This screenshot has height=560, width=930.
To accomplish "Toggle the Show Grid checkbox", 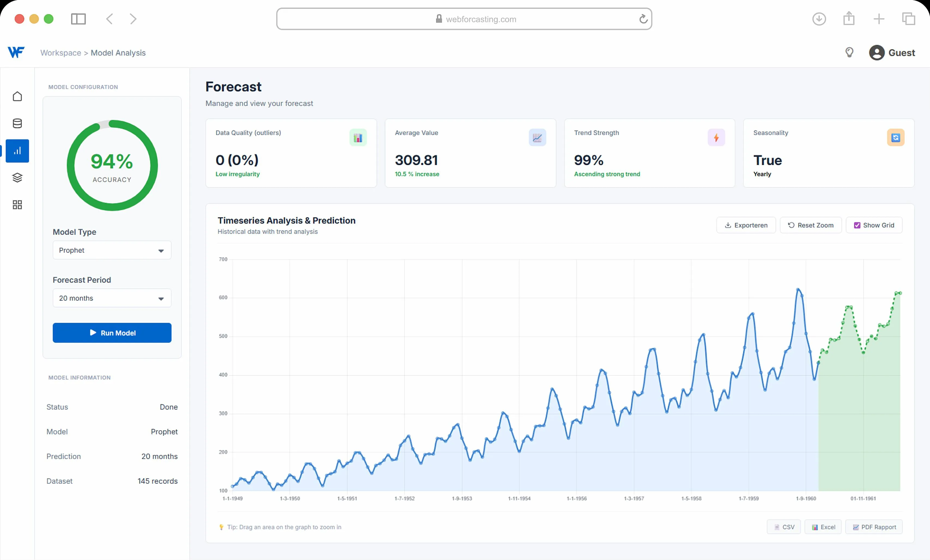I will tap(857, 225).
